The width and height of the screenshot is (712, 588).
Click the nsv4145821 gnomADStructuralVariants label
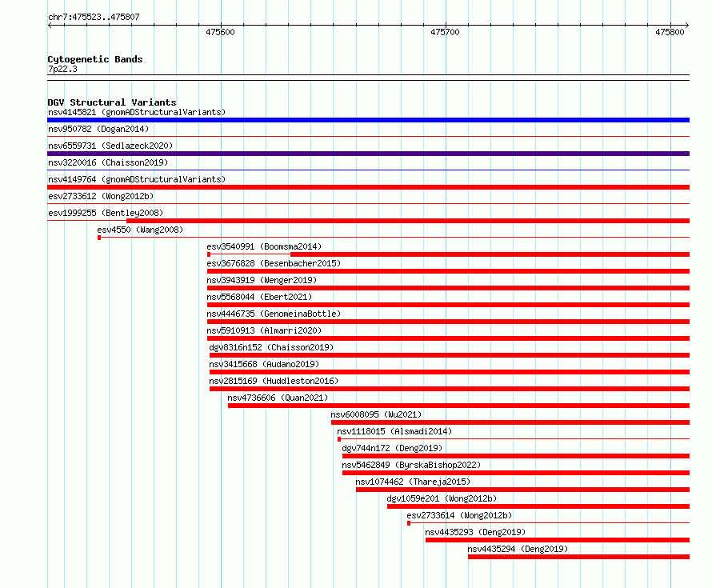click(137, 112)
